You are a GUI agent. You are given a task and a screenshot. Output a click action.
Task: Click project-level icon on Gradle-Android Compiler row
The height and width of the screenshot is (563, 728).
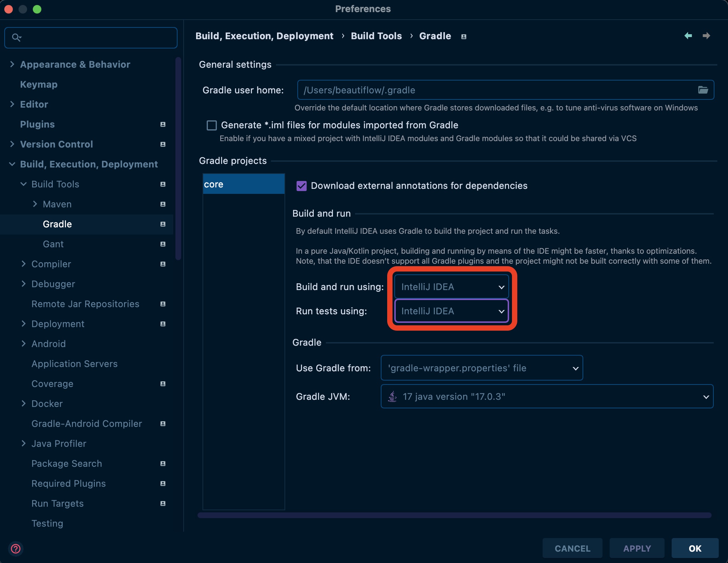click(163, 424)
